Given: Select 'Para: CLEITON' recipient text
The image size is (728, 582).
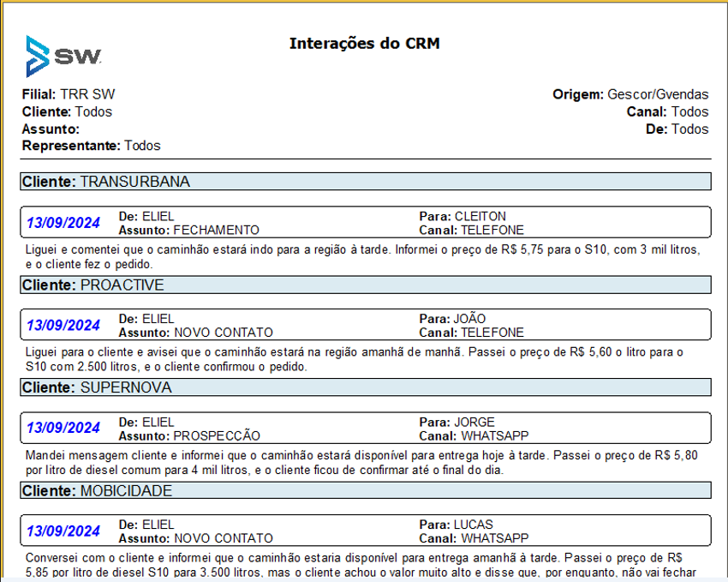Looking at the screenshot, I should pos(462,217).
